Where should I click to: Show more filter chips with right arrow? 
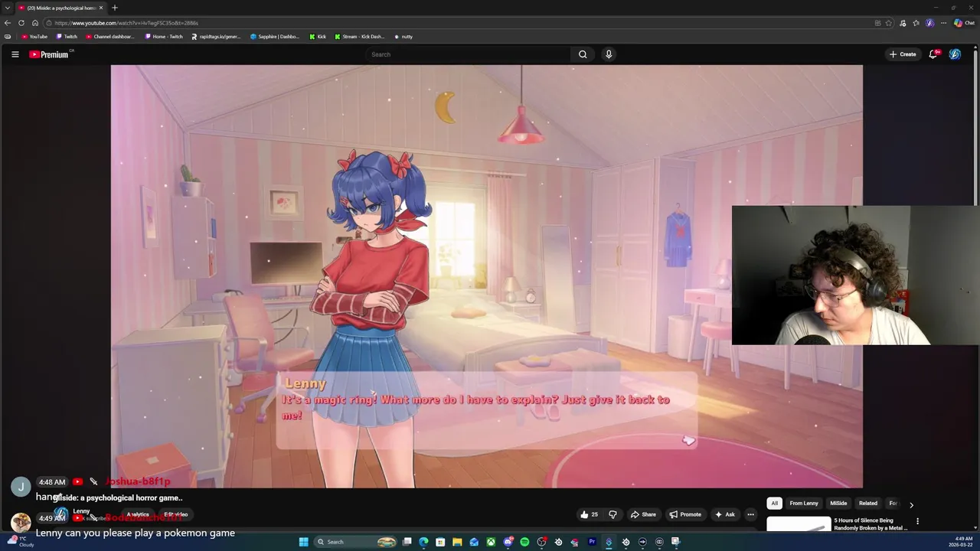click(911, 504)
